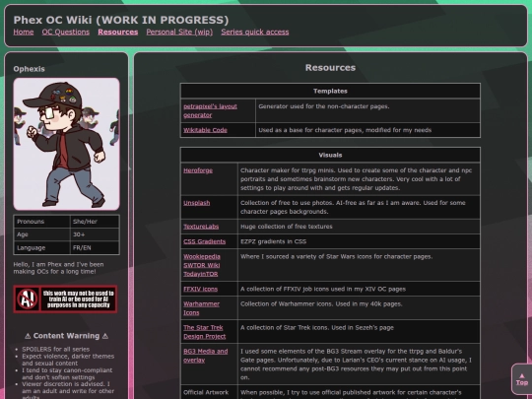The width and height of the screenshot is (532, 399).
Task: Click 'Character maker for ttrpg minis' description
Action: click(x=357, y=179)
